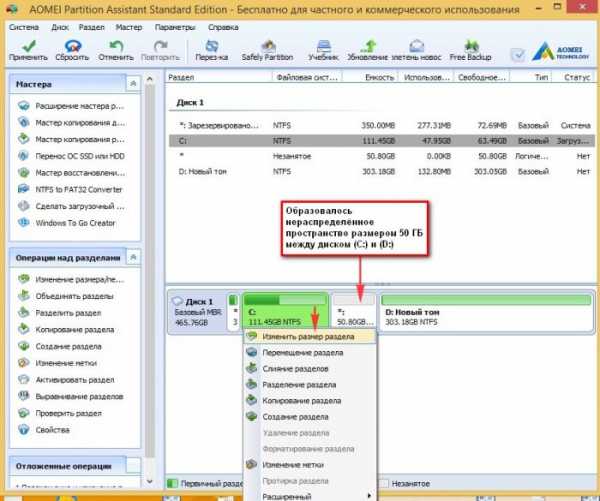Viewport: 600px width, 501px height.
Task: Click the Отменить (Undo) toolbar icon
Action: tap(116, 51)
